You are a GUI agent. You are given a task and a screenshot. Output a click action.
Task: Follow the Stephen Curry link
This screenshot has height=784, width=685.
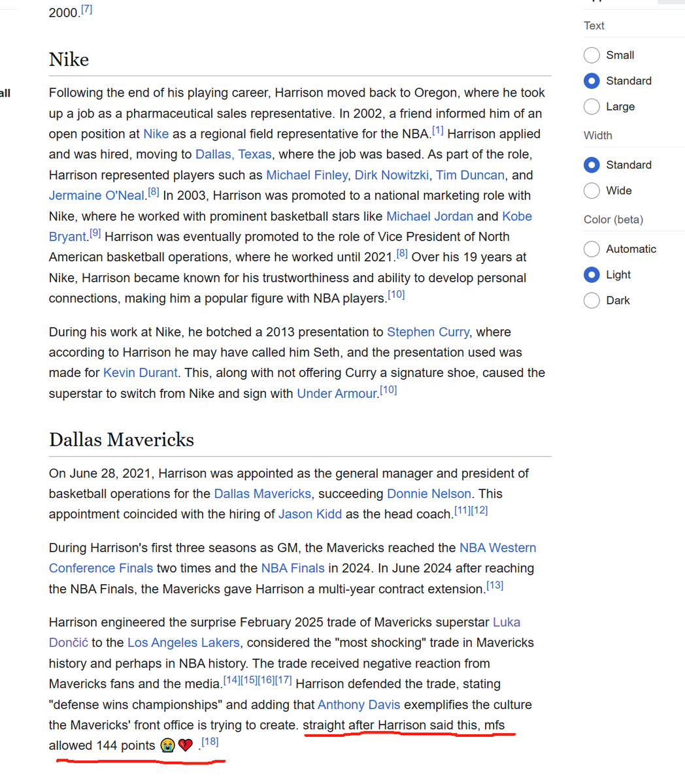pyautogui.click(x=427, y=332)
